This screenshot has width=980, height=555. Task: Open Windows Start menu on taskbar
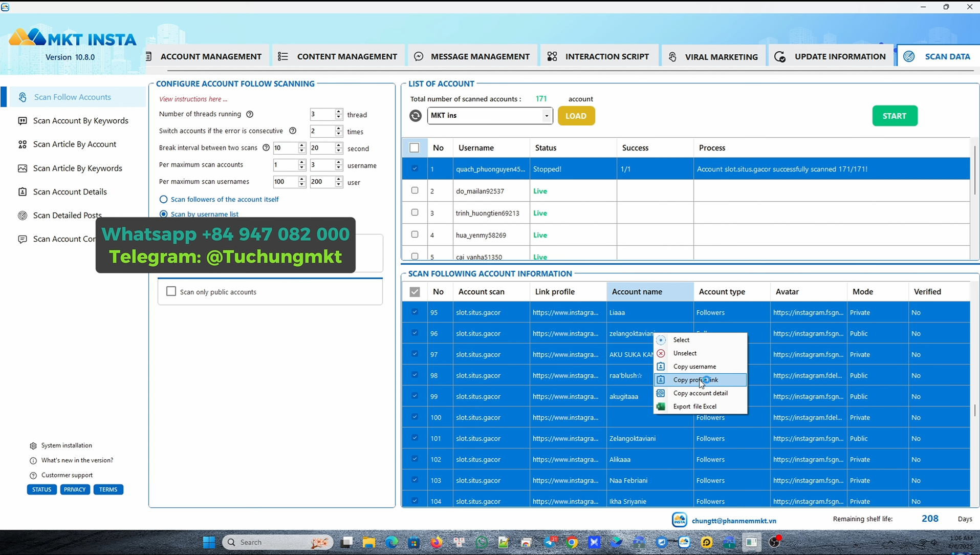point(209,542)
